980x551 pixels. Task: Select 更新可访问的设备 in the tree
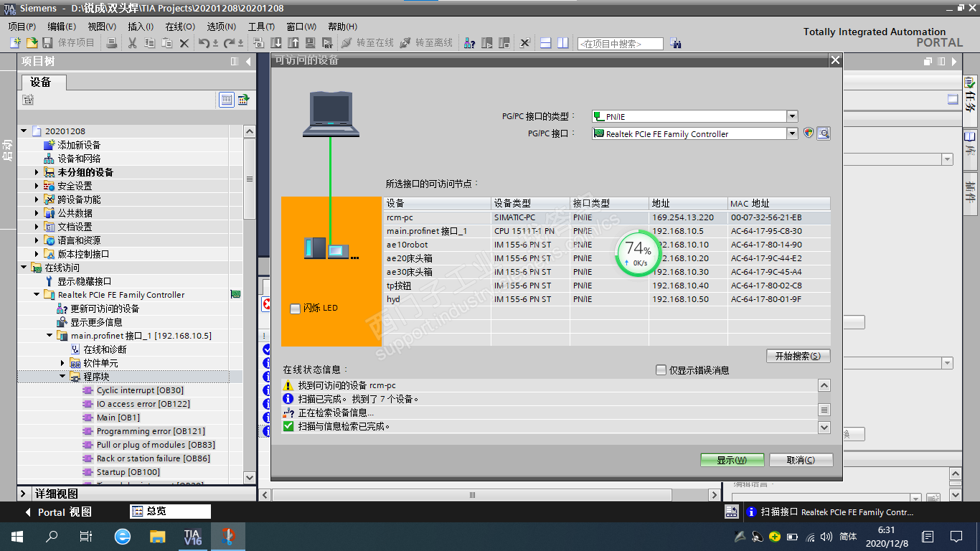click(x=105, y=309)
